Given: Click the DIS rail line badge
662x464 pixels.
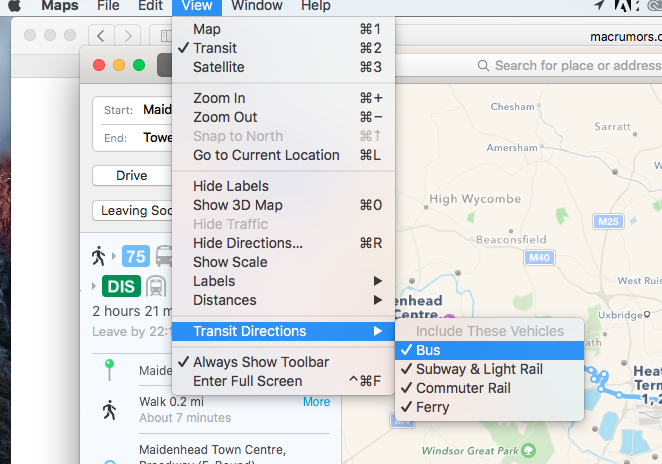Looking at the screenshot, I should point(121,286).
